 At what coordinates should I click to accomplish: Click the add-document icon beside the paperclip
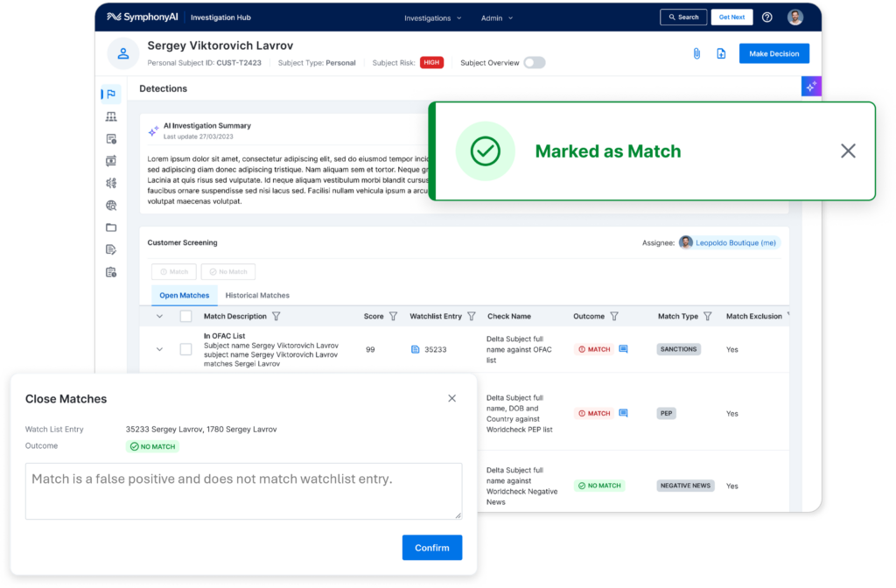tap(720, 53)
